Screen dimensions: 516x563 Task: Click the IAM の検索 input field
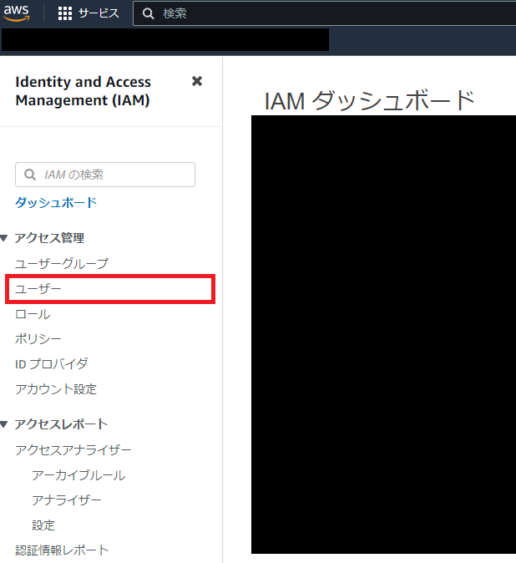pyautogui.click(x=105, y=175)
